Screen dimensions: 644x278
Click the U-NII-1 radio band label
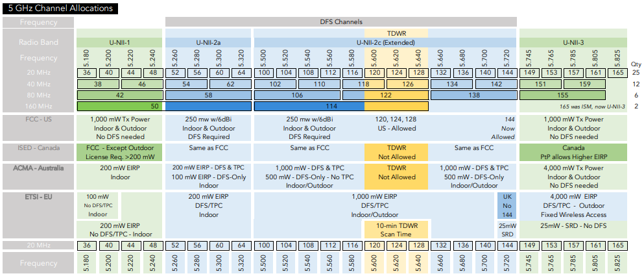coord(119,42)
